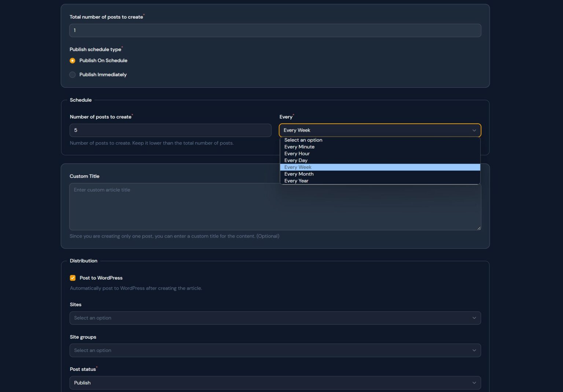Grab the Custom Title resize handle

click(x=479, y=228)
